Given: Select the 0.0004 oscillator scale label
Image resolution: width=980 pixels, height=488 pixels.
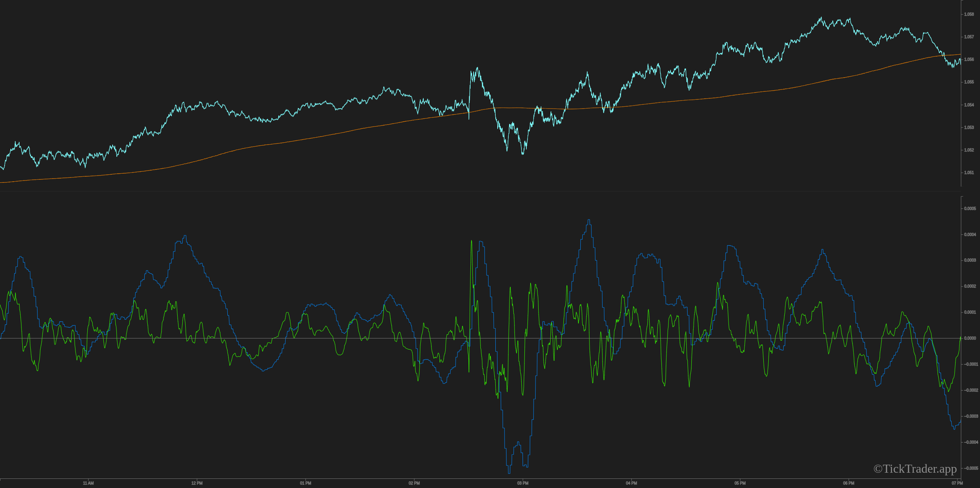Looking at the screenshot, I should (x=970, y=234).
